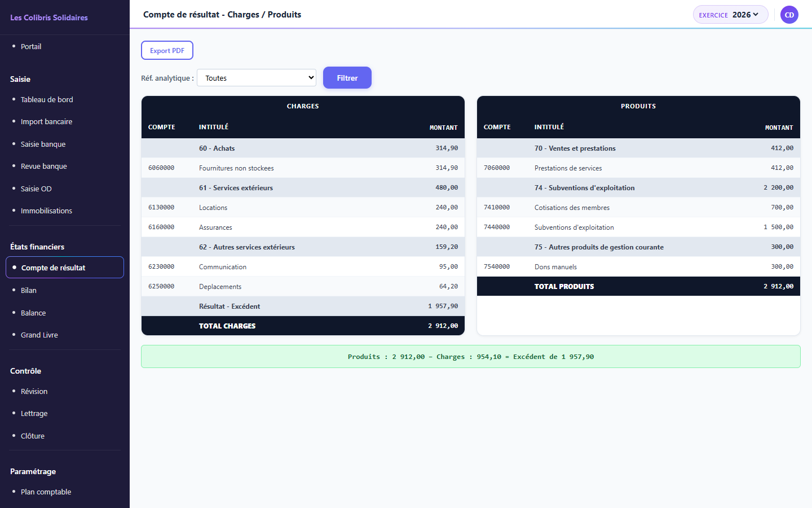This screenshot has width=812, height=508.
Task: Expand the Réf. analytique Toutes dropdown
Action: coord(257,78)
